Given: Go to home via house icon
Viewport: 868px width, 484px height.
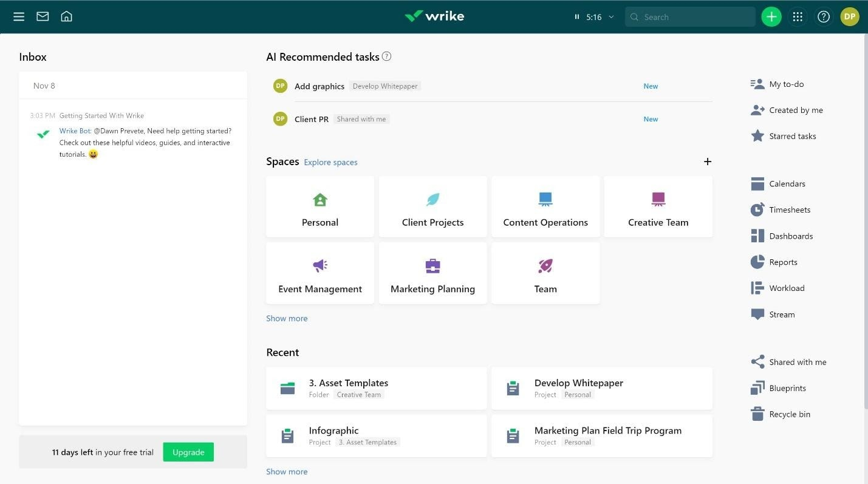Looking at the screenshot, I should (67, 16).
